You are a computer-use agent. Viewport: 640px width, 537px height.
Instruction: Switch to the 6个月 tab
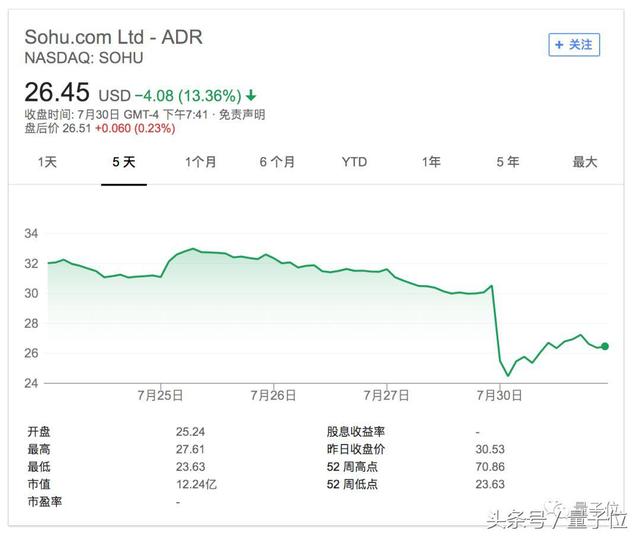[x=277, y=162]
